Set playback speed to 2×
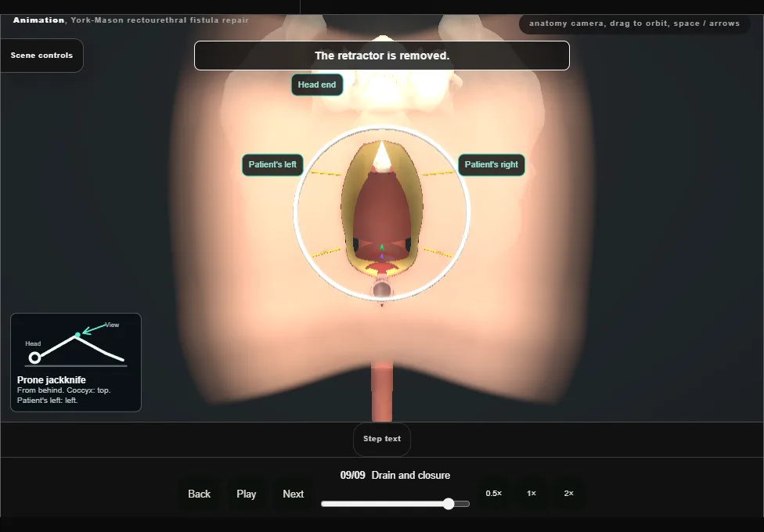The image size is (764, 532). pos(568,494)
